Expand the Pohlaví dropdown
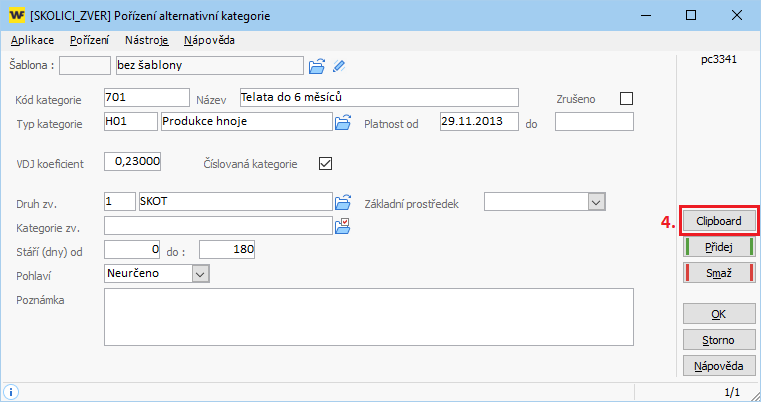Image resolution: width=761 pixels, height=402 pixels. click(x=199, y=273)
